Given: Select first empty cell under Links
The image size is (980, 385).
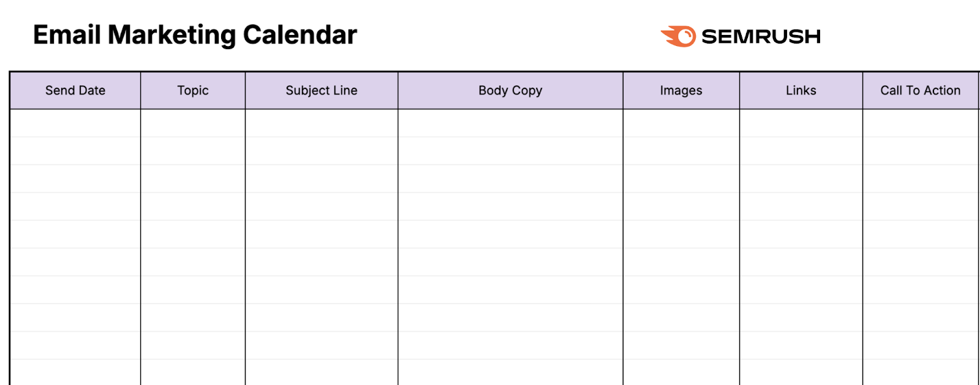Looking at the screenshot, I should tap(801, 123).
